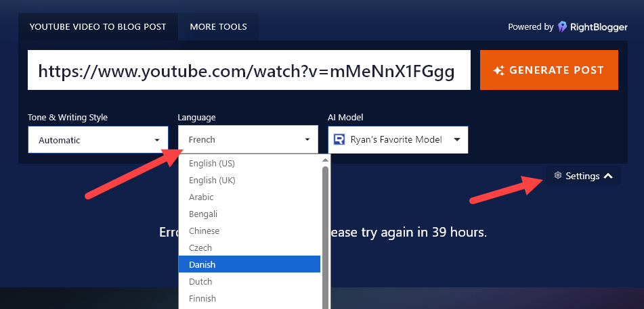
Task: Select Dutch from the language list
Action: 249,281
